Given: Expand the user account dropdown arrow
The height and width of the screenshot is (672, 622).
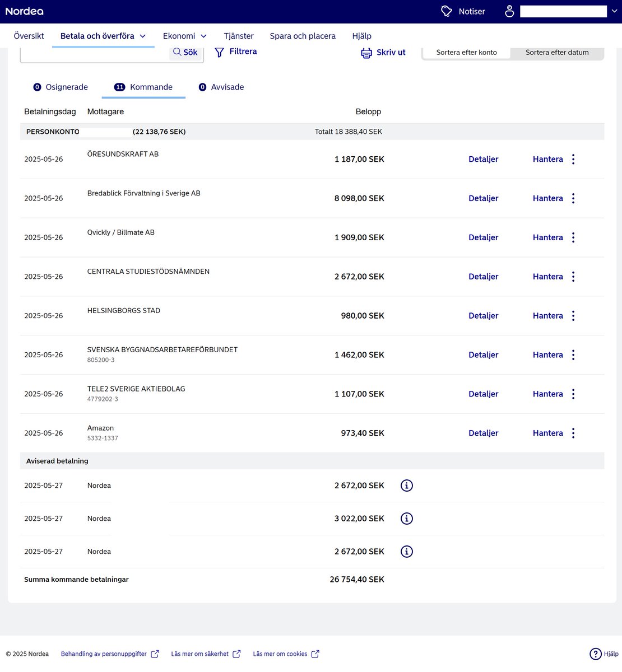Looking at the screenshot, I should pos(615,11).
